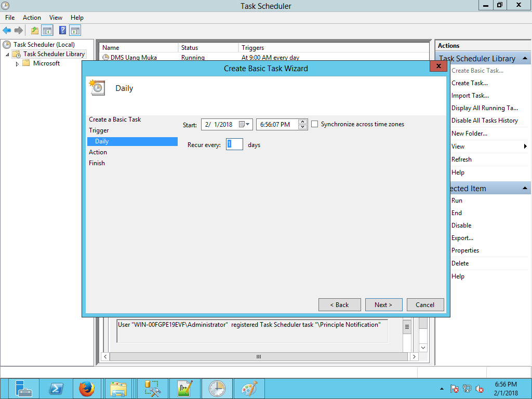Open PowerShell from the taskbar
This screenshot has width=532, height=399.
coord(56,389)
